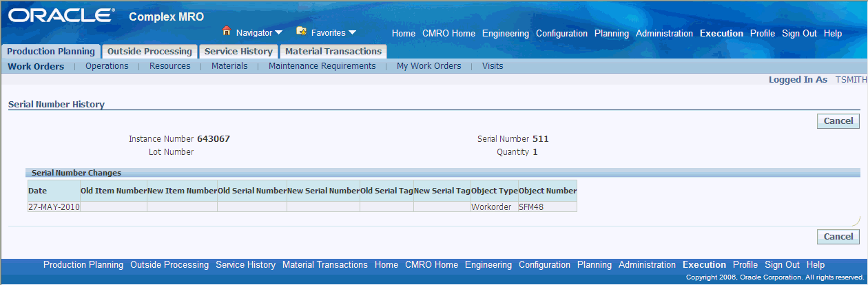
Task: Click Home in footer links
Action: tap(386, 264)
